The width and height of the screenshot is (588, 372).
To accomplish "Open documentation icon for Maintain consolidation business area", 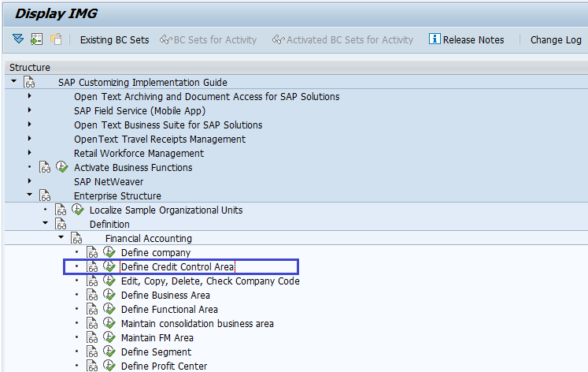I will pos(92,323).
